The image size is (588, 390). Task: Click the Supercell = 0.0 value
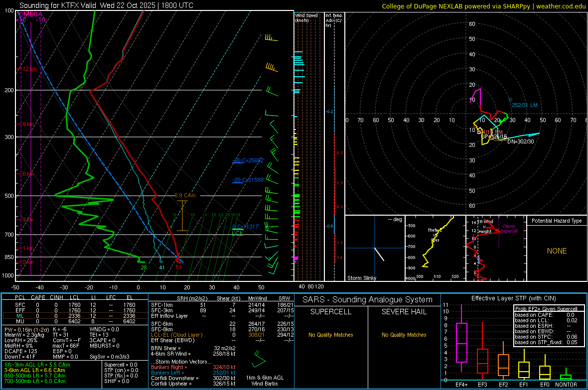tap(121, 365)
